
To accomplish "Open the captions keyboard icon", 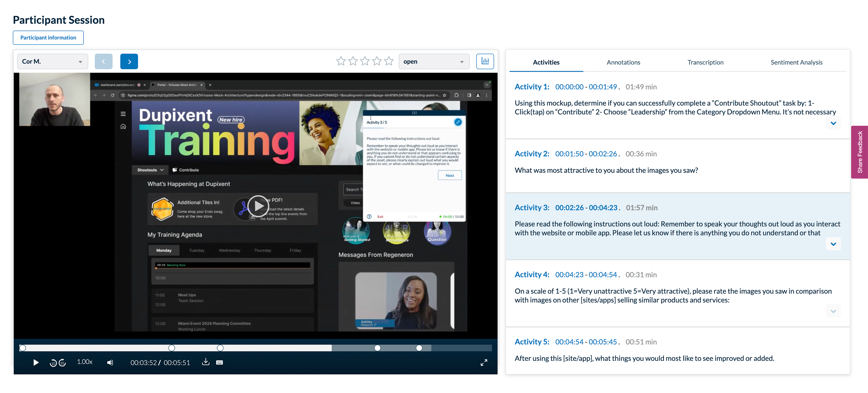I will point(219,363).
